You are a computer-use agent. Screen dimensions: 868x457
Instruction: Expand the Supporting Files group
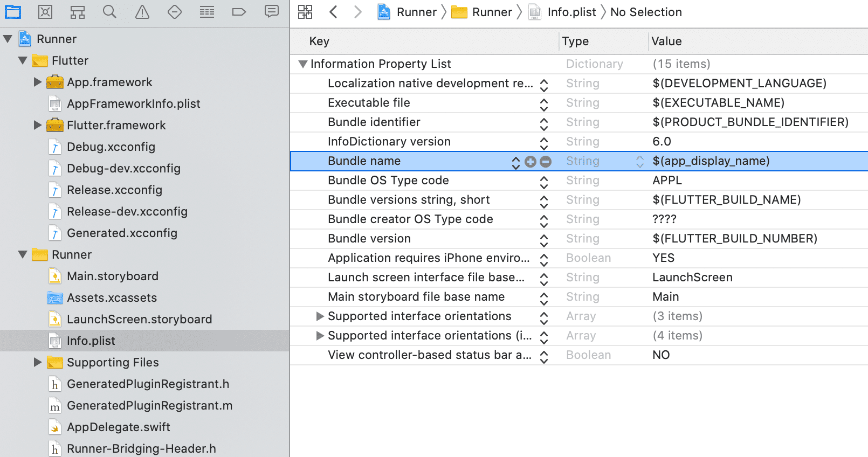point(37,362)
